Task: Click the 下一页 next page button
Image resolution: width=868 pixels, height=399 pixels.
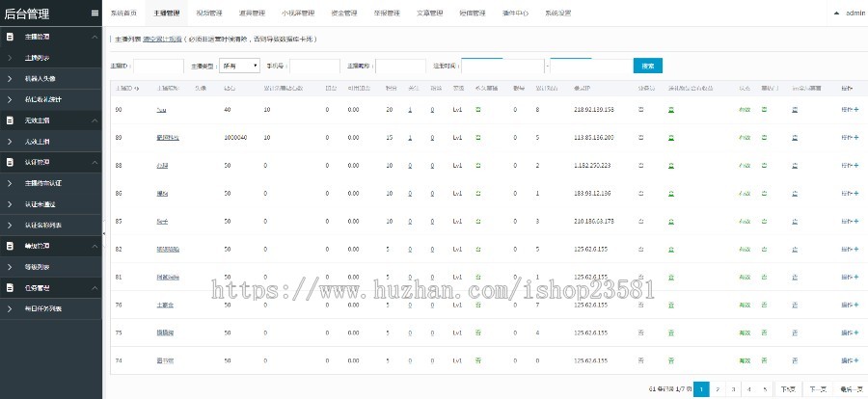Action: coord(818,389)
